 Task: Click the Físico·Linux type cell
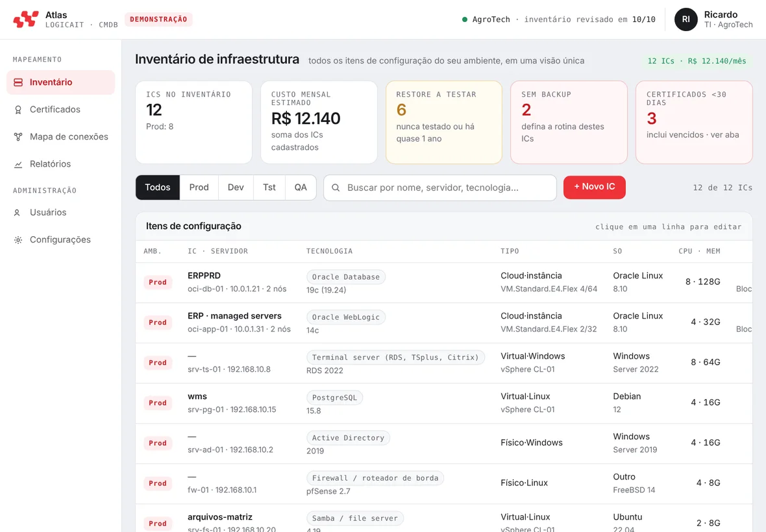pos(524,483)
